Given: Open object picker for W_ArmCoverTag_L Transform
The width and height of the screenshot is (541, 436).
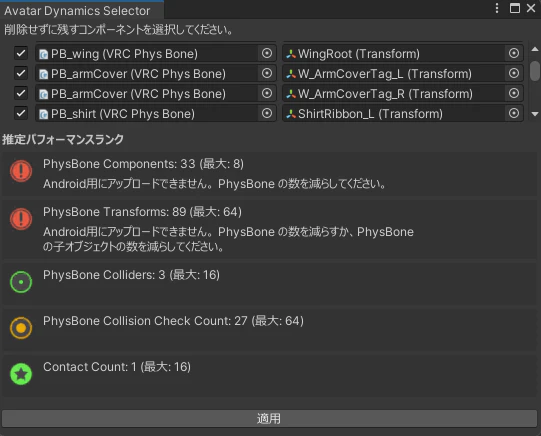Looking at the screenshot, I should pos(514,73).
